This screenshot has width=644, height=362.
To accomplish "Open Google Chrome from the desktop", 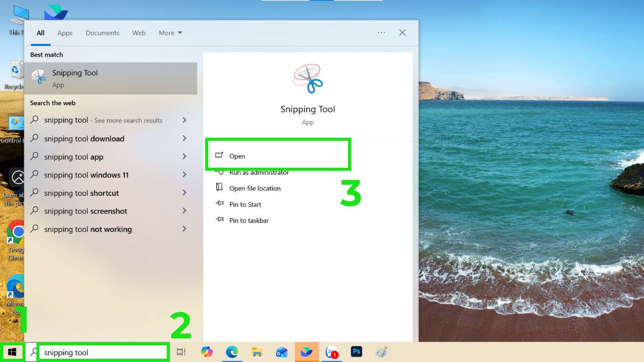I will (x=15, y=231).
